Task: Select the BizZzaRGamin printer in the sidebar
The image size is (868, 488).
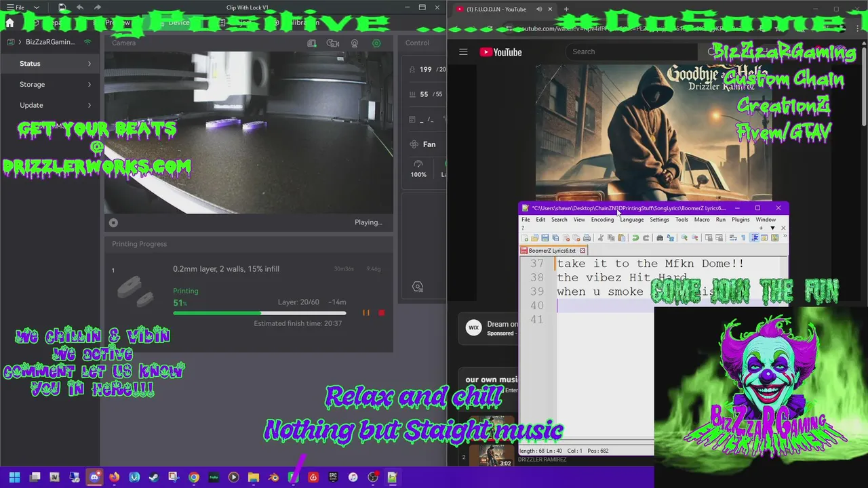Action: [x=50, y=42]
